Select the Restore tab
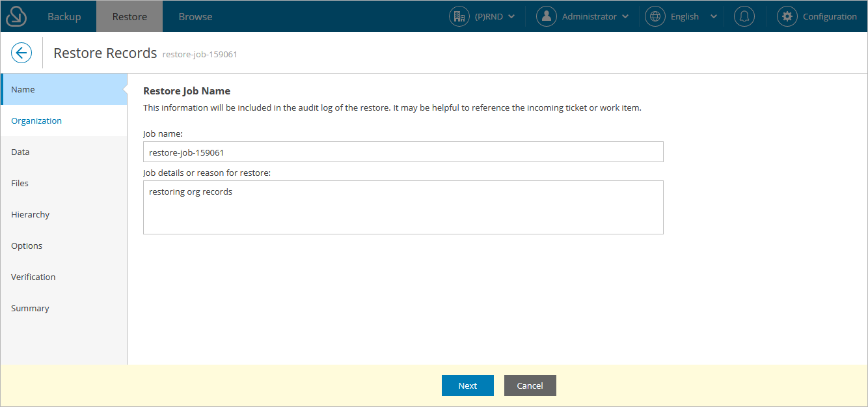Screen dimensions: 868x407 click(129, 16)
